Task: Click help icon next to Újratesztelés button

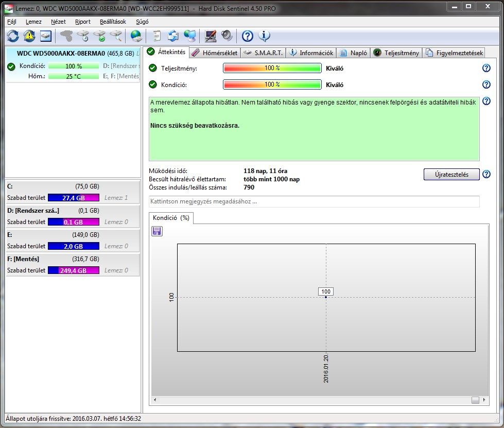Action: click(x=486, y=174)
